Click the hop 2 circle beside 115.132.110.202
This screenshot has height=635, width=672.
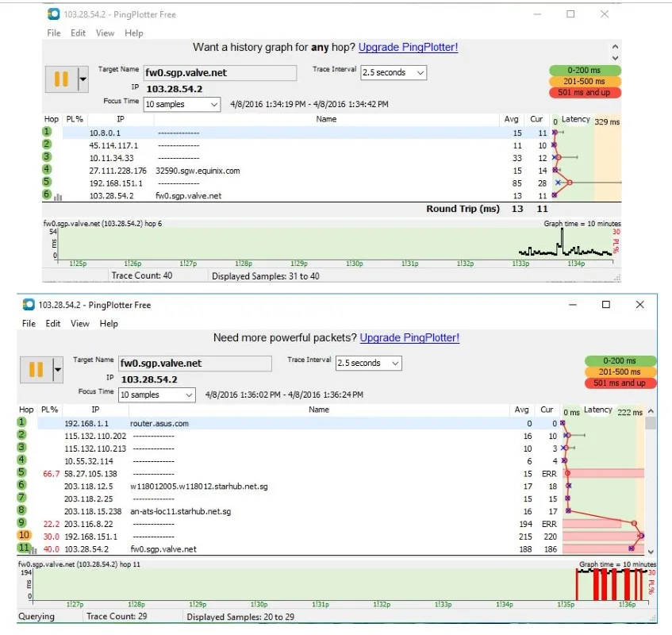click(22, 435)
